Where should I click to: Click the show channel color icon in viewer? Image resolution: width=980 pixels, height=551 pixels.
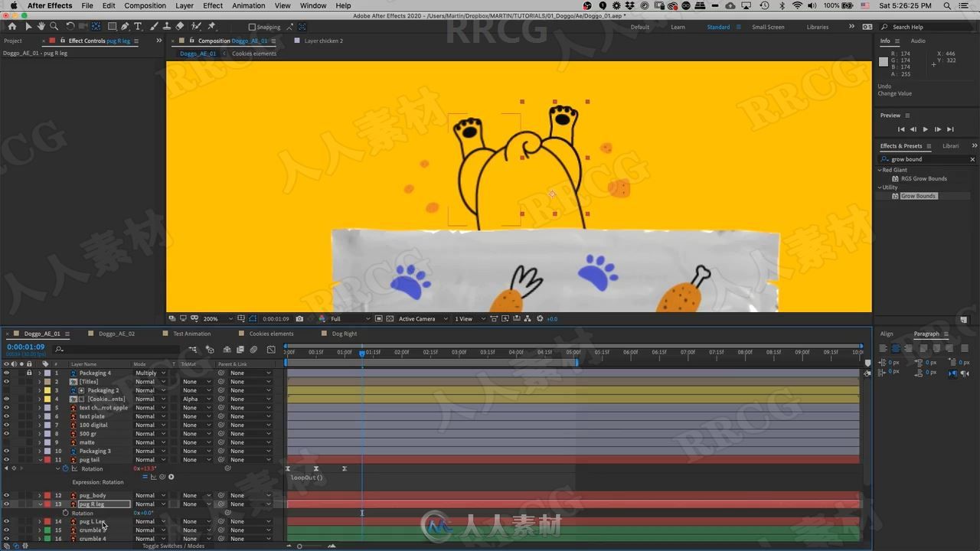(322, 318)
